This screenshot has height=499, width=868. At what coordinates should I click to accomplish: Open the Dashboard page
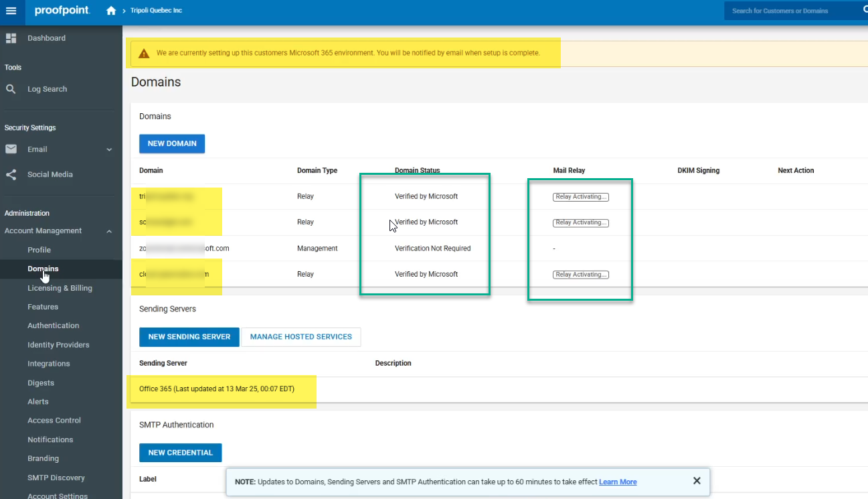(46, 38)
